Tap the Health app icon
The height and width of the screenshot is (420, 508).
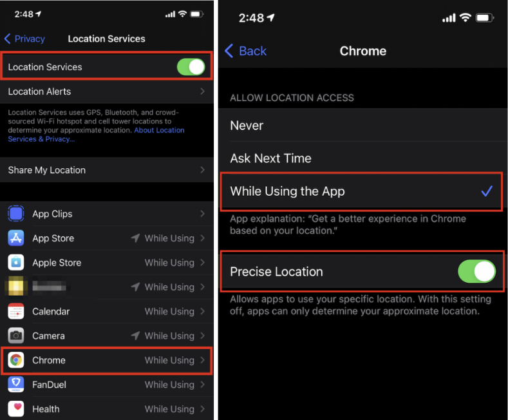16,409
